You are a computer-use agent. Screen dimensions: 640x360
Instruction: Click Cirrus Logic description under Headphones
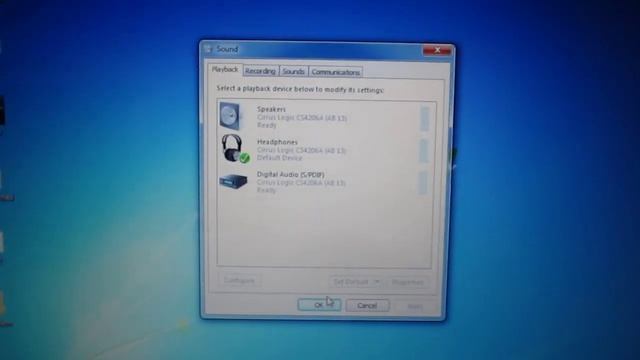pos(301,150)
